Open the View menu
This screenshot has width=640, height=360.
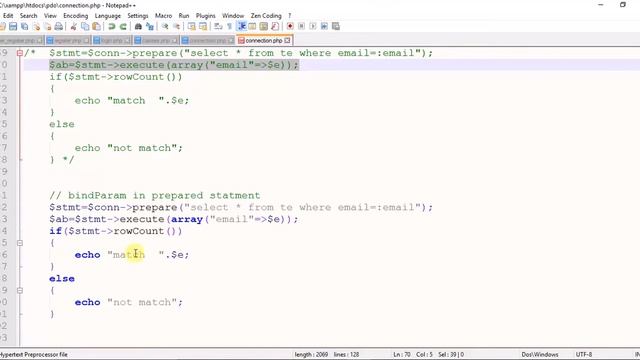tap(50, 16)
